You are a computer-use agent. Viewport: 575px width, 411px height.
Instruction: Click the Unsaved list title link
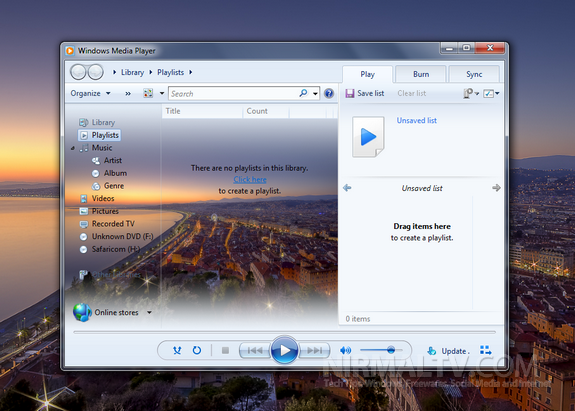point(417,120)
